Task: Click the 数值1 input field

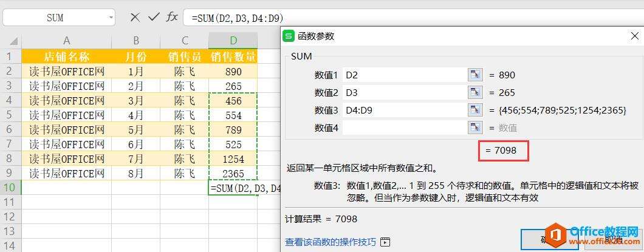Action: 405,75
